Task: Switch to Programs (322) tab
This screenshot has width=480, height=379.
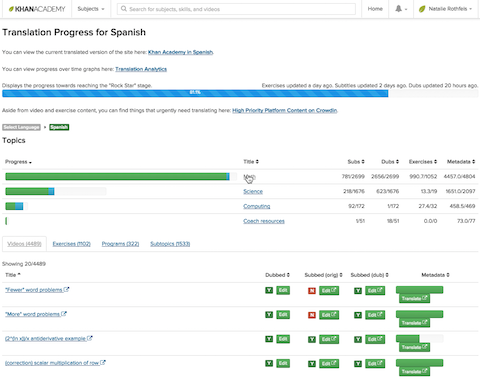Action: point(120,244)
